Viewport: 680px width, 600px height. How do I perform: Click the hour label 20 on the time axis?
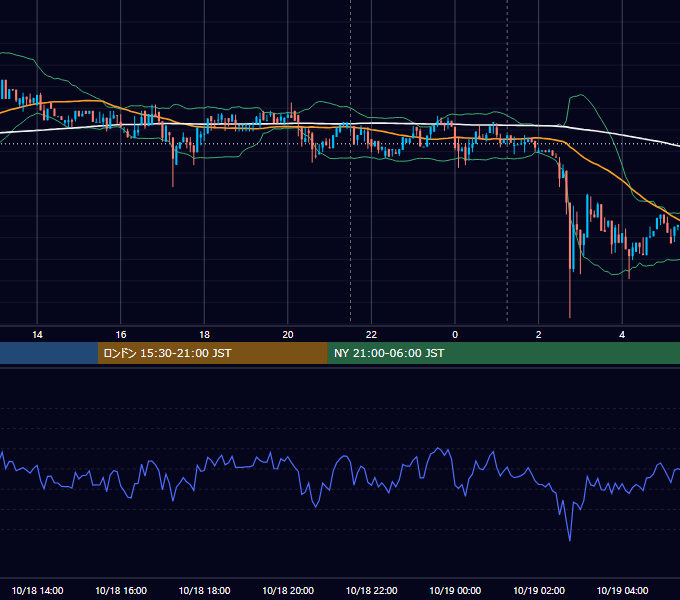tap(288, 335)
